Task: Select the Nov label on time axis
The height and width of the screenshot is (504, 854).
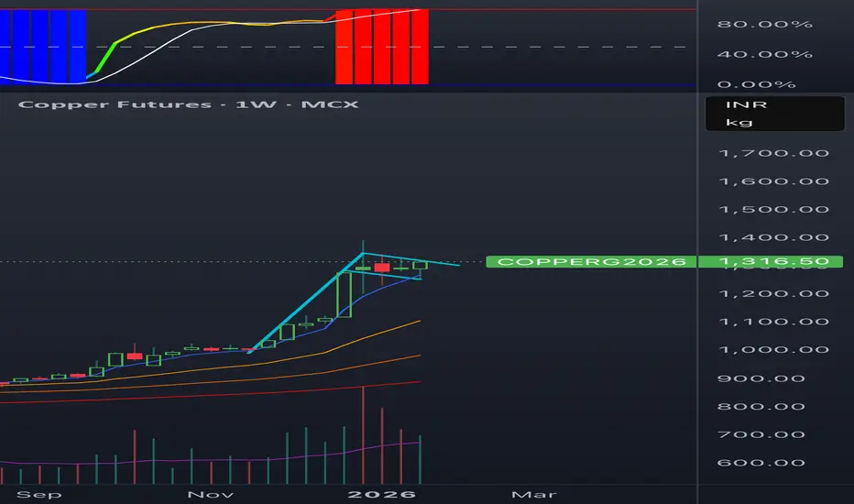Action: [210, 494]
